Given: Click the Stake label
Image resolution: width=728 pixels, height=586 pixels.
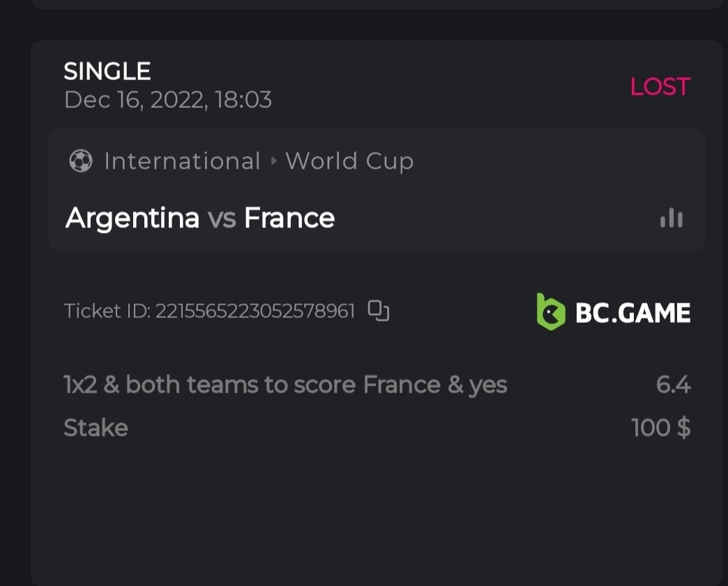Looking at the screenshot, I should tap(96, 428).
